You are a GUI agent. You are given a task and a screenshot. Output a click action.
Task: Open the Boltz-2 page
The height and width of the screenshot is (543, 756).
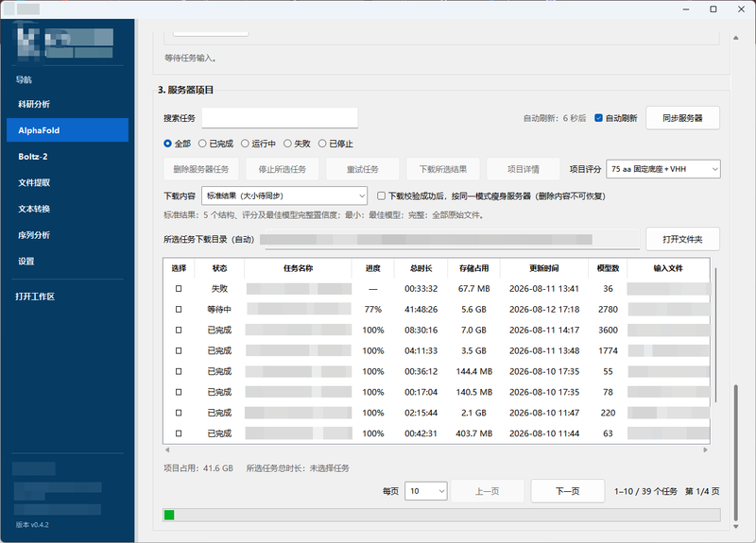pyautogui.click(x=67, y=157)
